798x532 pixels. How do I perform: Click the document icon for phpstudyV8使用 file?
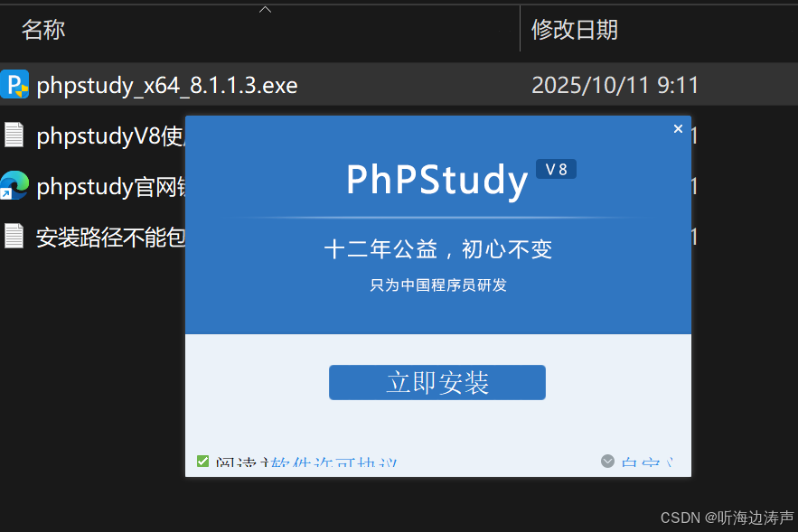point(14,135)
